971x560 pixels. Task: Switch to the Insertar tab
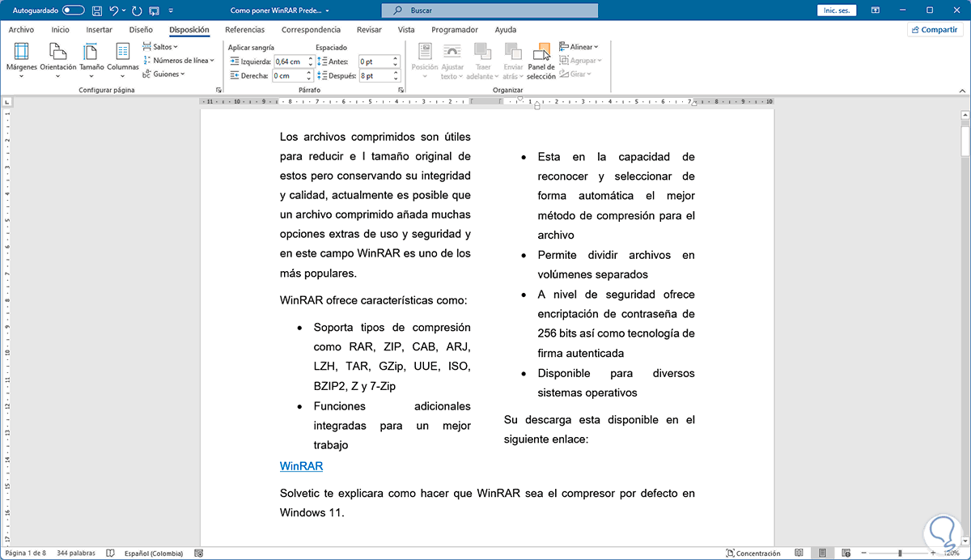99,30
